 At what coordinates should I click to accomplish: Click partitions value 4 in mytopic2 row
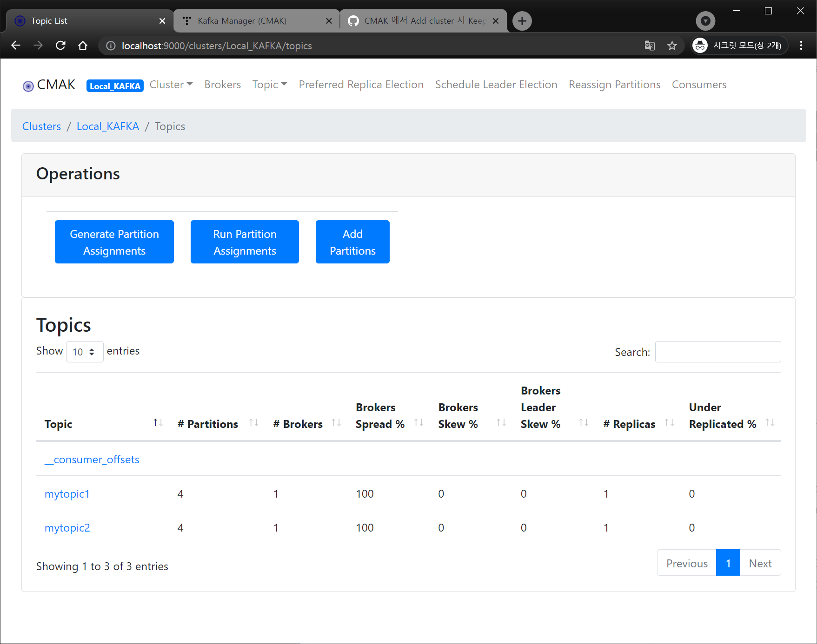coord(180,528)
